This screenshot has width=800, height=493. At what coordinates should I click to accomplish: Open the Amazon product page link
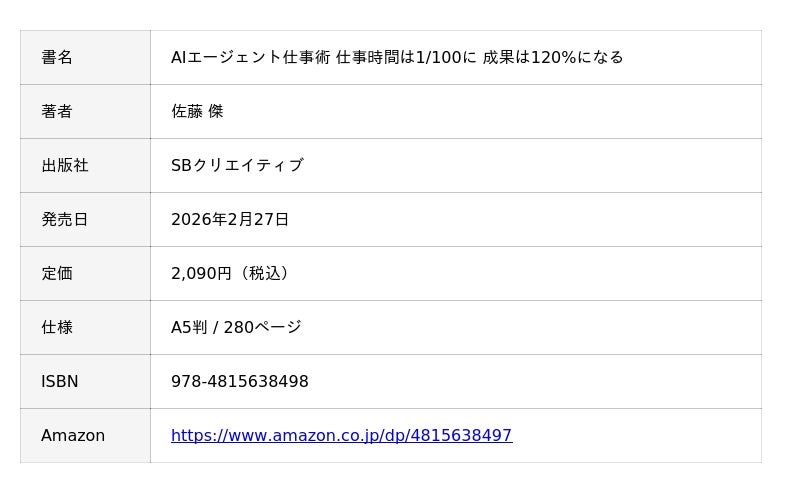pos(341,436)
